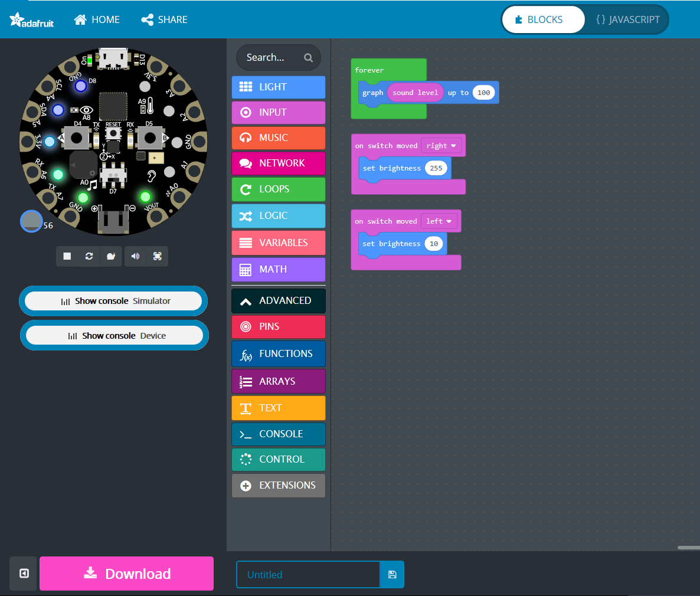Image resolution: width=700 pixels, height=596 pixels.
Task: Expand the ADVANCED category section
Action: point(278,300)
